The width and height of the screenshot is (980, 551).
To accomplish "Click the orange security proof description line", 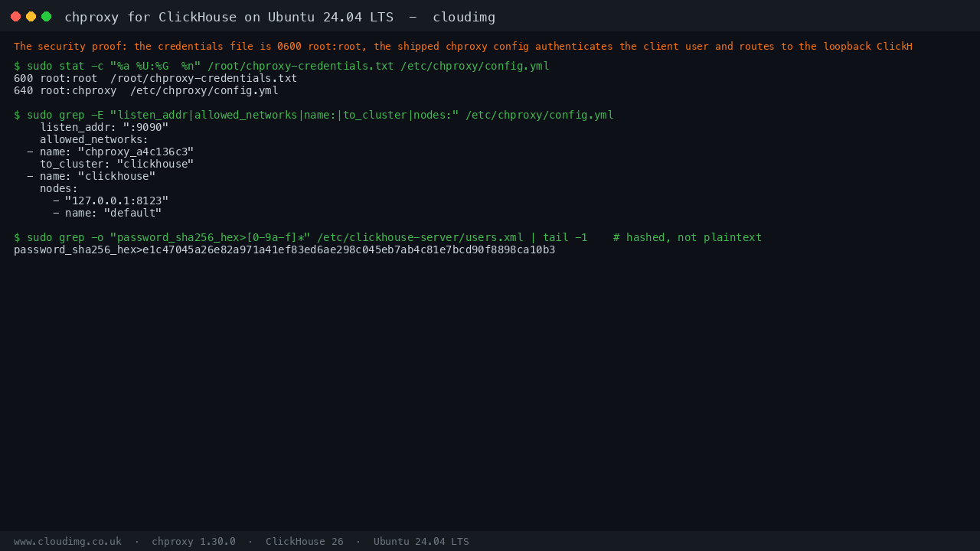I will pyautogui.click(x=463, y=47).
